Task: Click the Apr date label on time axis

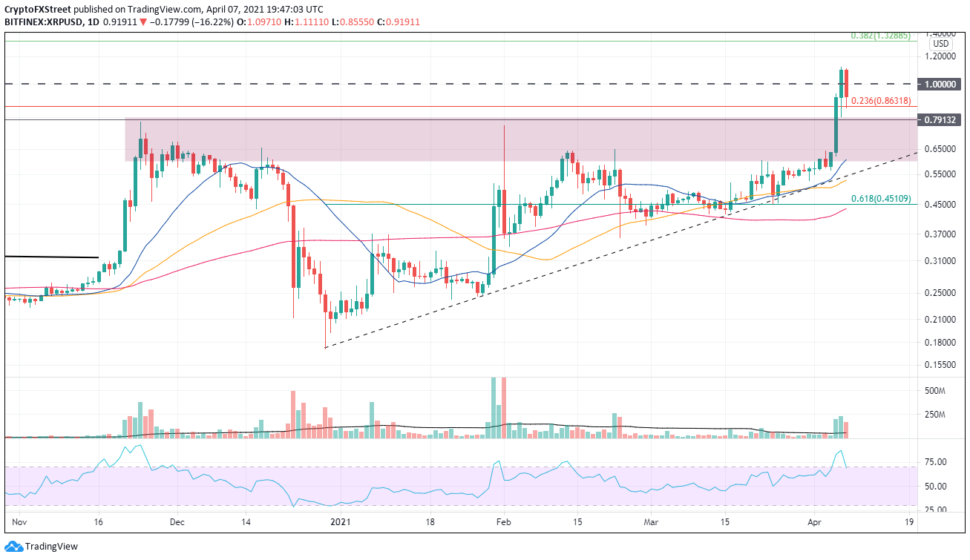Action: 815,522
